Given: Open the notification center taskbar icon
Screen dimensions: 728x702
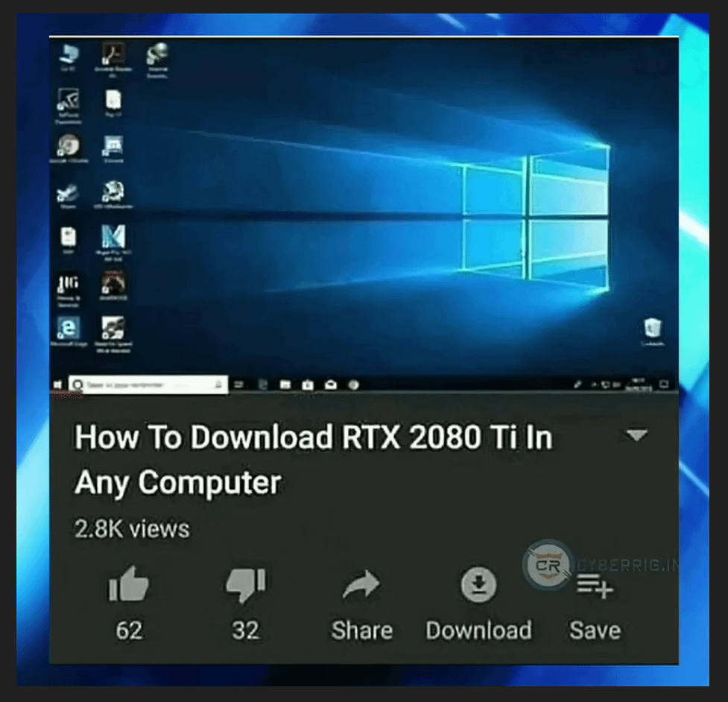Looking at the screenshot, I should coord(665,384).
